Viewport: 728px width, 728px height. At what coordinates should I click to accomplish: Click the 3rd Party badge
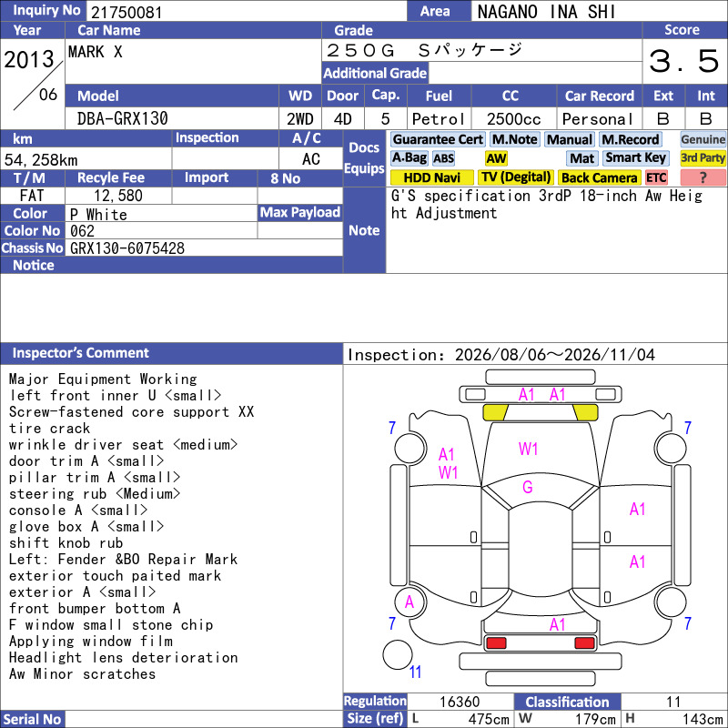pyautogui.click(x=703, y=157)
